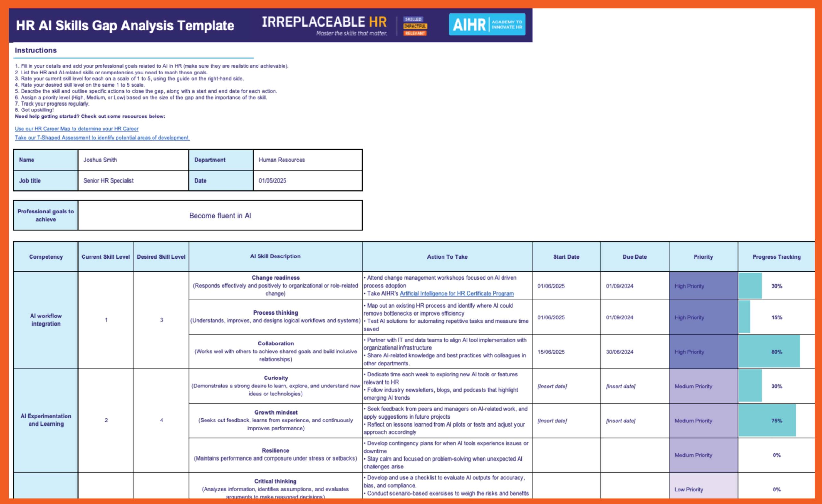Screen dimensions: 822x504
Task: Select the Priority column header
Action: 703,257
